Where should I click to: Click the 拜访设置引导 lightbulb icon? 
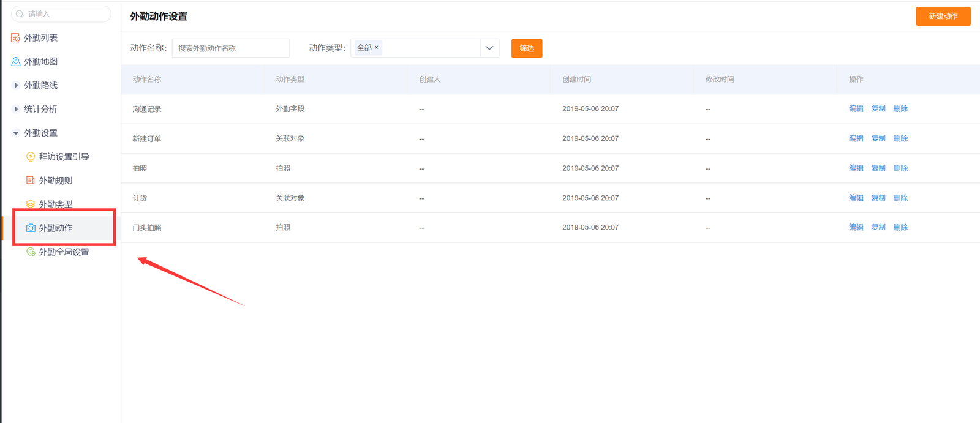[x=31, y=157]
